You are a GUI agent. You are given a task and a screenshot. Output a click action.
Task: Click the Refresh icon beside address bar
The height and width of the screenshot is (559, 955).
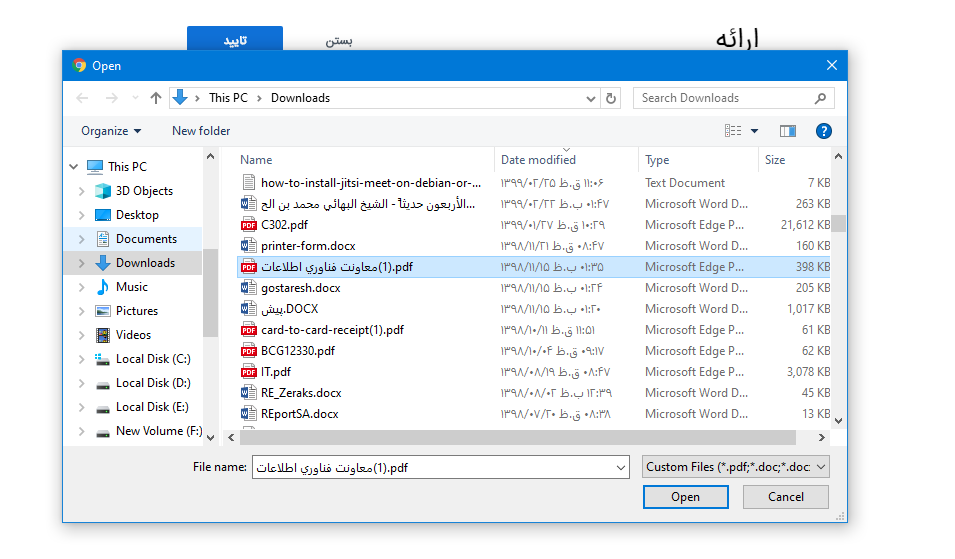pyautogui.click(x=612, y=98)
